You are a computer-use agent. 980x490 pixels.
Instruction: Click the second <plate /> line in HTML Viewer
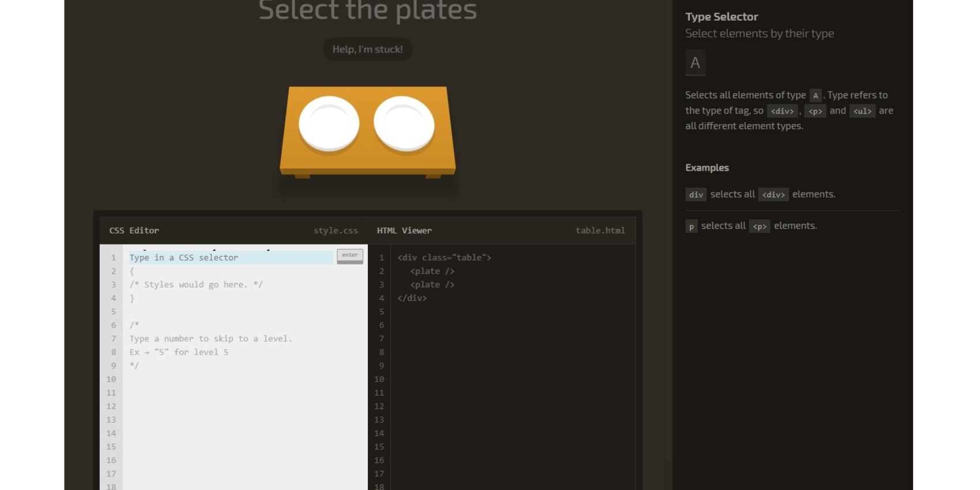[432, 285]
